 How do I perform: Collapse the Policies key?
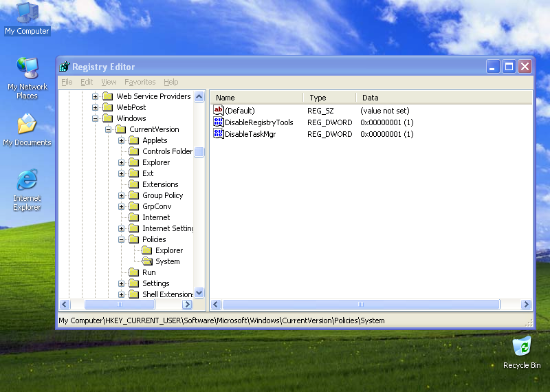(x=121, y=240)
